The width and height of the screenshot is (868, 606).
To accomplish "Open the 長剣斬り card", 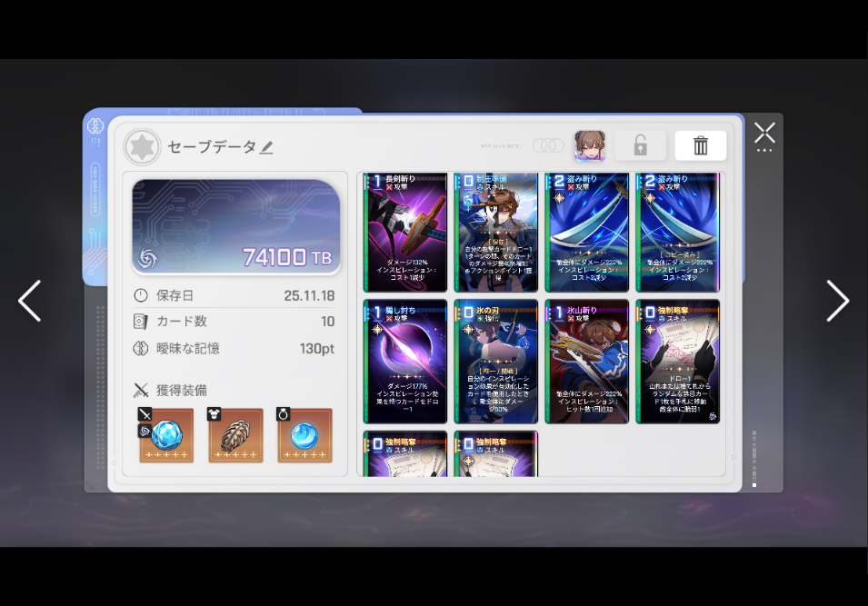I will [x=405, y=233].
